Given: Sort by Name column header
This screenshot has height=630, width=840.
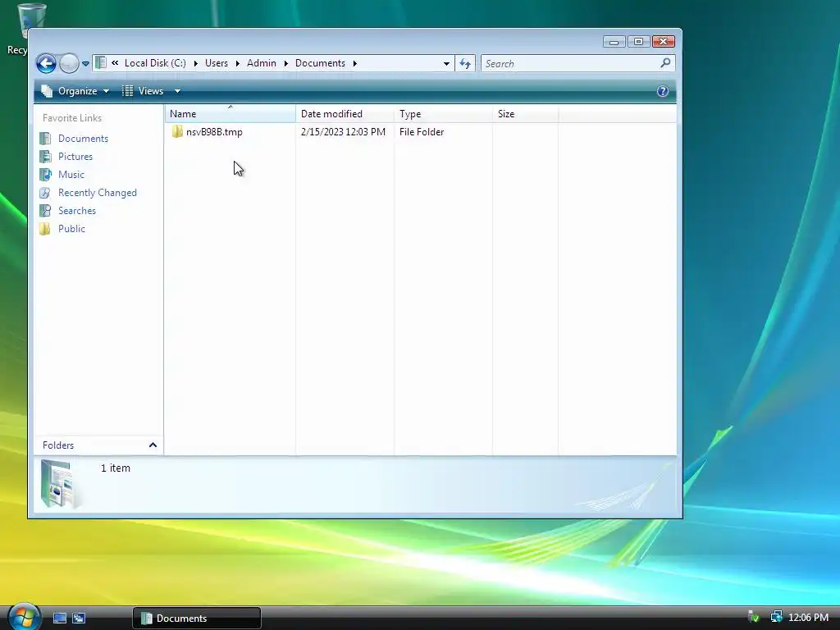Looking at the screenshot, I should pyautogui.click(x=230, y=113).
